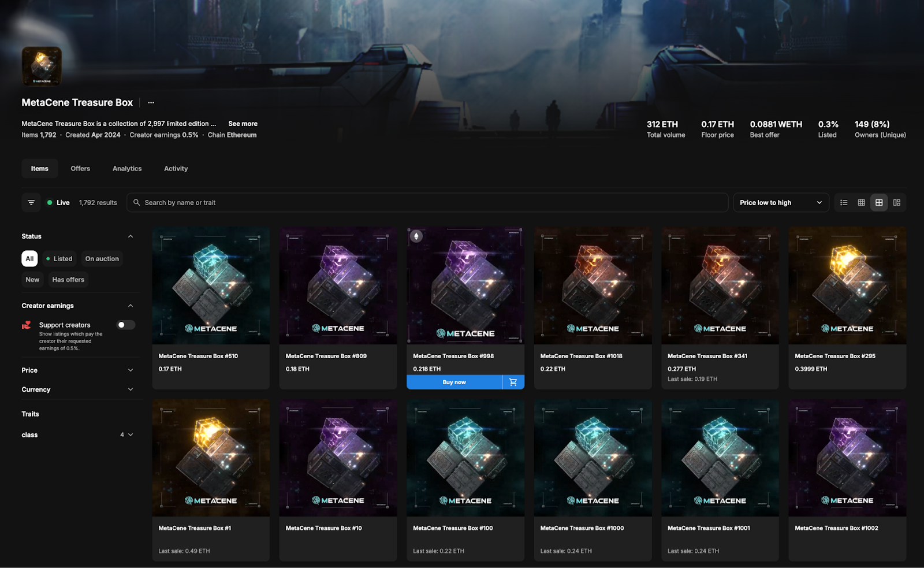Open the Analytics tab
The width and height of the screenshot is (924, 568).
click(x=127, y=169)
